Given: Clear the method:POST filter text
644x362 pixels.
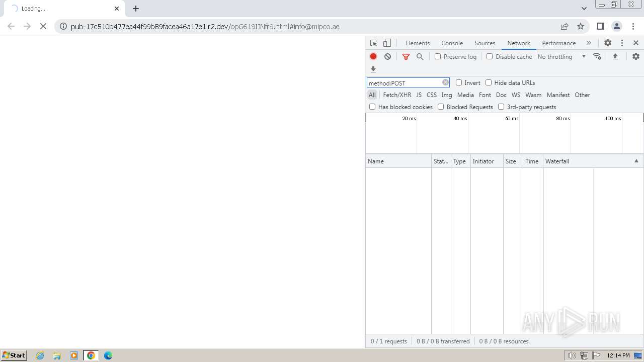Looking at the screenshot, I should point(445,82).
